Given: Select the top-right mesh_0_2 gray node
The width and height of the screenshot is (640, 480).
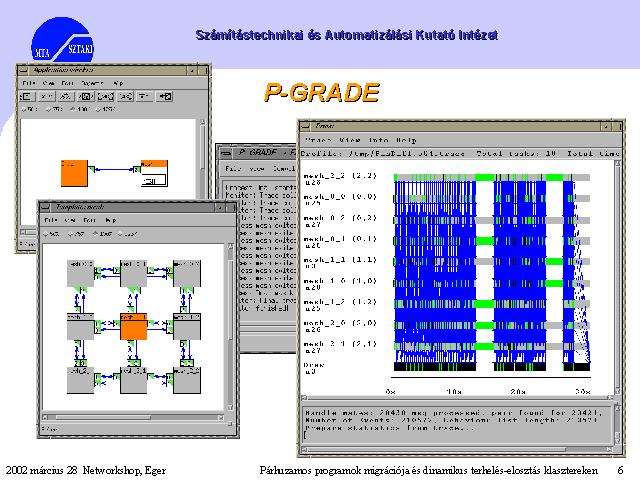Looking at the screenshot, I should pyautogui.click(x=187, y=273).
